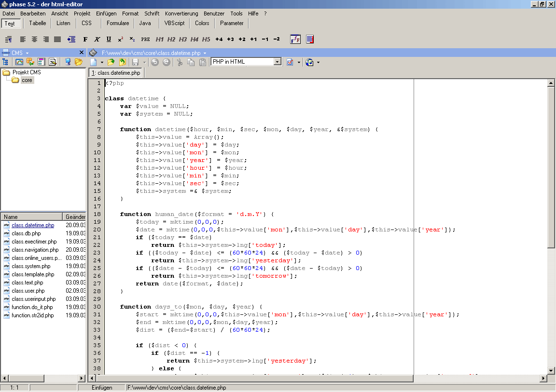The width and height of the screenshot is (556, 392).
Task: Open the PHP in HTML syntax dropdown
Action: tap(277, 62)
